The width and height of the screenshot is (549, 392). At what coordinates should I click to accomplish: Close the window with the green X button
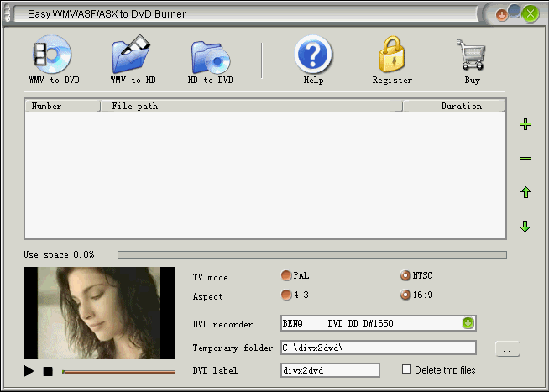(x=530, y=13)
